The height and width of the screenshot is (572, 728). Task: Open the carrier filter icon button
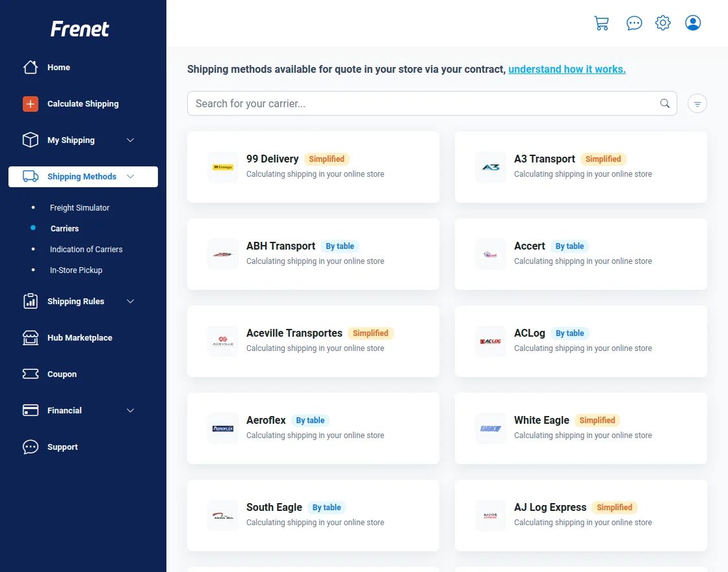[x=697, y=103]
